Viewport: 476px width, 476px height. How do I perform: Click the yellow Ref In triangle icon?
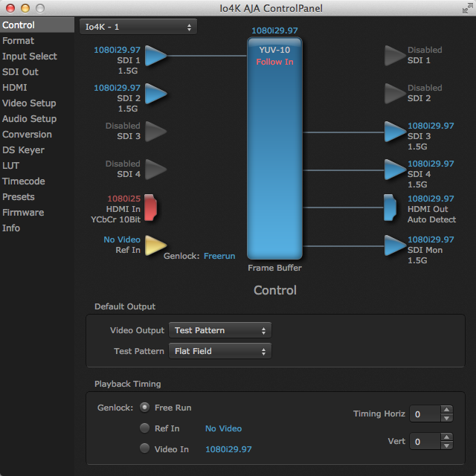pos(155,245)
